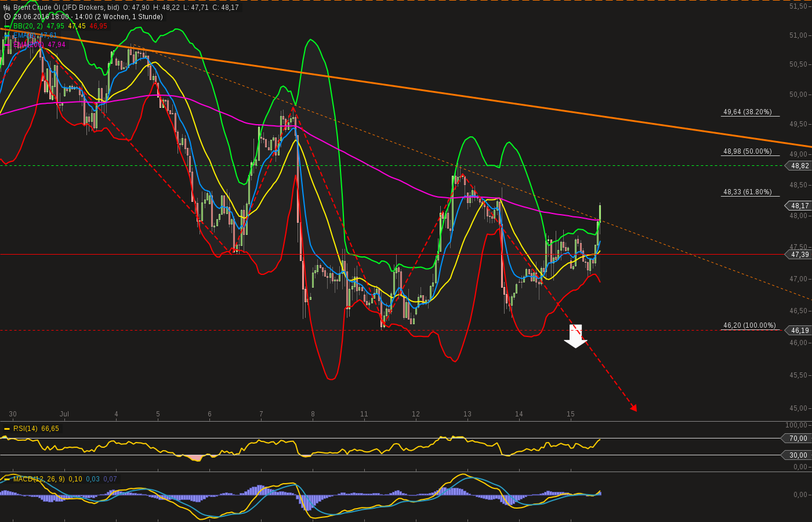Viewport: 812px width, 522px height.
Task: Click the yellow RSI(14) legend marker
Action: coord(7,429)
